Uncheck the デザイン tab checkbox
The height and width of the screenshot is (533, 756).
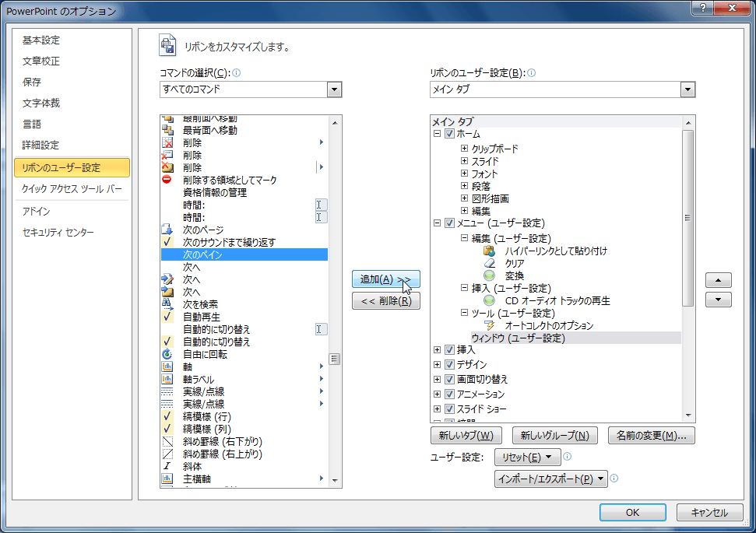449,364
